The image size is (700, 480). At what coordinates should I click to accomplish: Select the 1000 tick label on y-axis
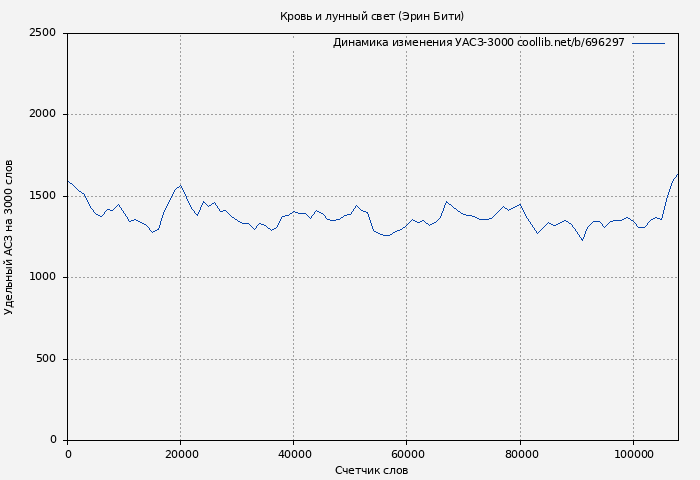point(42,277)
